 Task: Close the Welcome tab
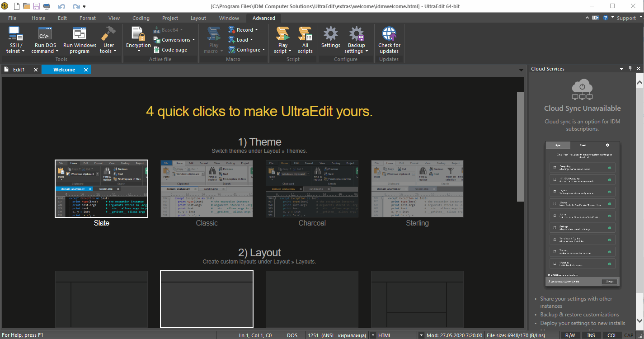(x=86, y=70)
